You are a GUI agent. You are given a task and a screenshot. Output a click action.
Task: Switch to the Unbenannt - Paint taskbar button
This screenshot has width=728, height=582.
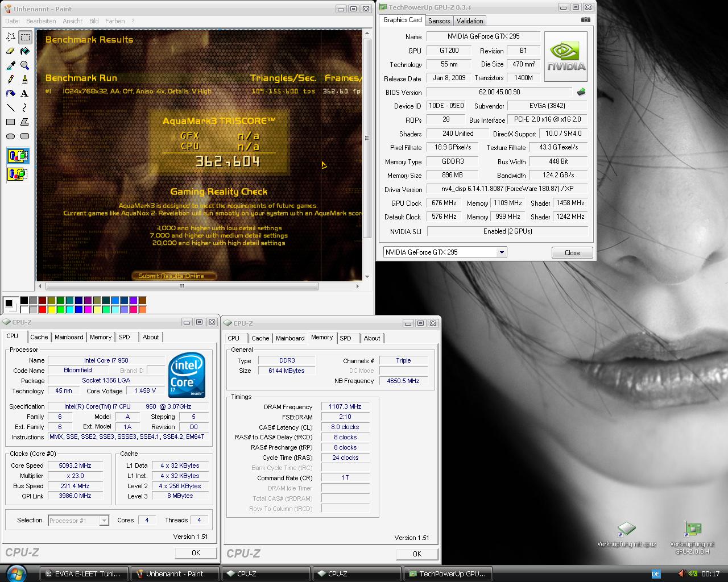click(175, 573)
